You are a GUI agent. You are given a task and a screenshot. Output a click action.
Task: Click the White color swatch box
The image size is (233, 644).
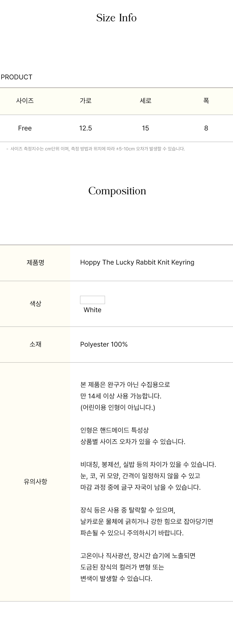pyautogui.click(x=92, y=300)
